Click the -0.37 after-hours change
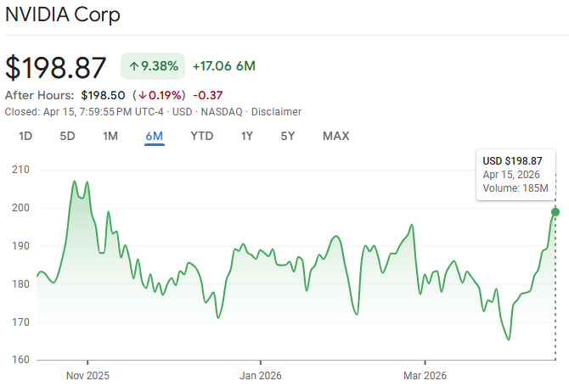Image resolution: width=569 pixels, height=392 pixels. (207, 95)
